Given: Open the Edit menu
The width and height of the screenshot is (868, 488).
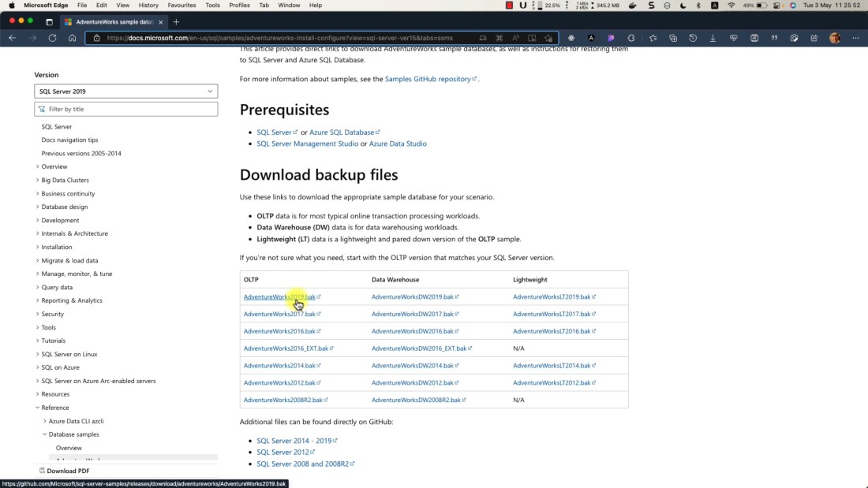Looking at the screenshot, I should tap(101, 5).
